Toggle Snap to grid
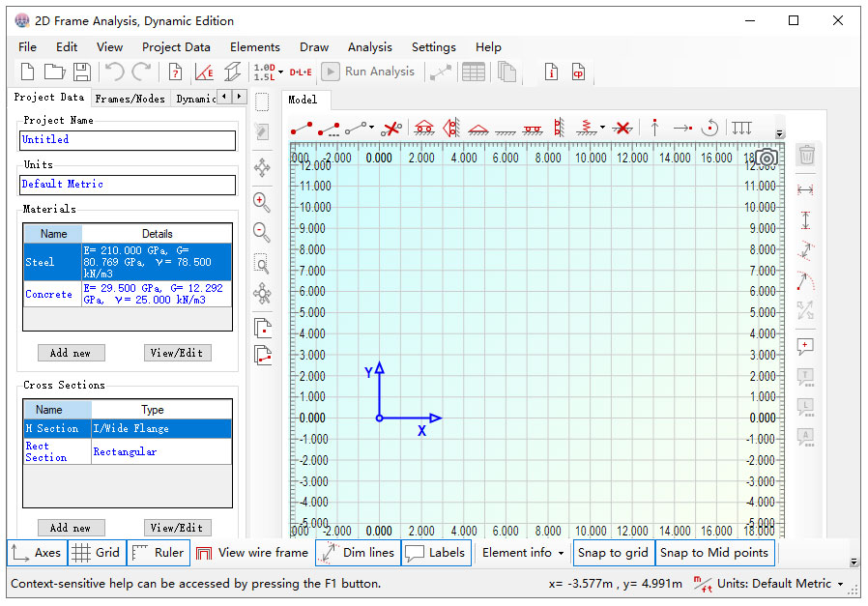 614,553
